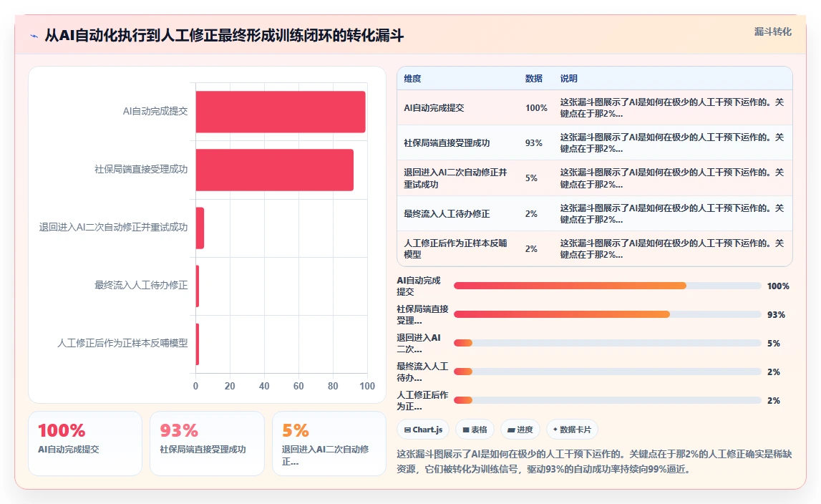Screen dimensions: 821x504
Task: Click the 5% 退回进入AI二次自动修正 data card
Action: coord(329,443)
